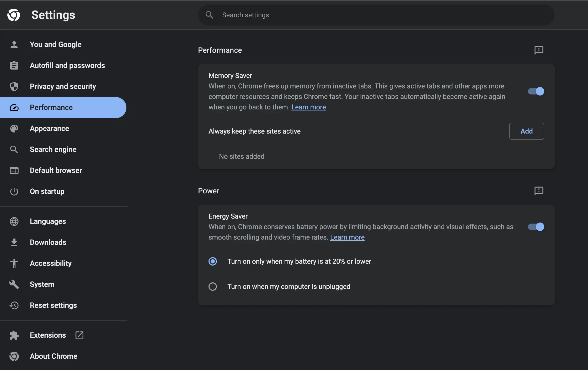Click Add for always active sites

click(x=526, y=131)
